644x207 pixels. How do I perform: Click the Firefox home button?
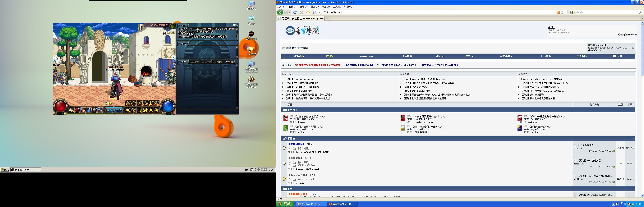308,12
